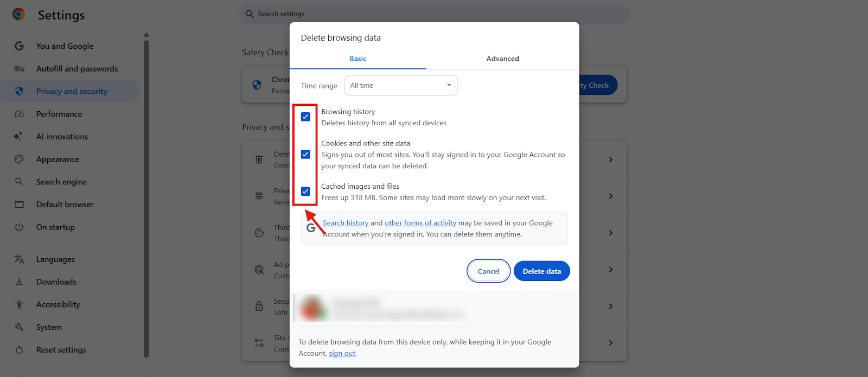
Task: Click the Chrome logo icon
Action: coord(18,14)
